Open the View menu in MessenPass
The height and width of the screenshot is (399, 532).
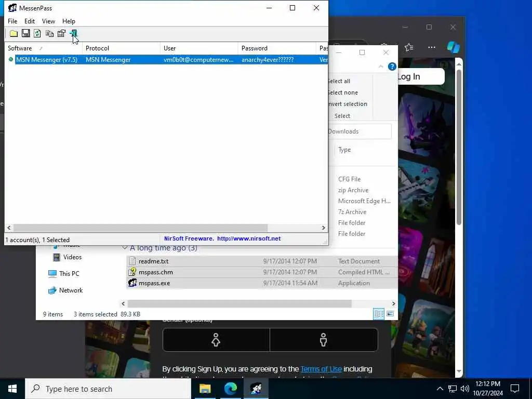tap(48, 21)
